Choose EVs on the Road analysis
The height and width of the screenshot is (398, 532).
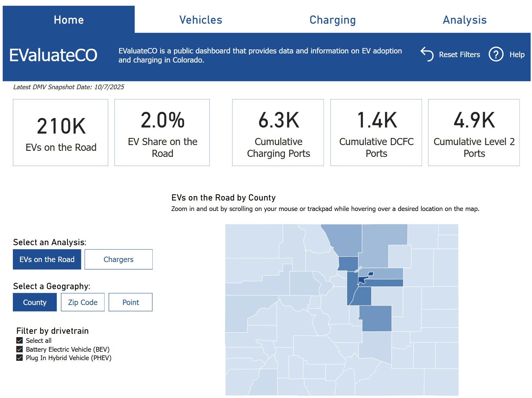pyautogui.click(x=47, y=259)
